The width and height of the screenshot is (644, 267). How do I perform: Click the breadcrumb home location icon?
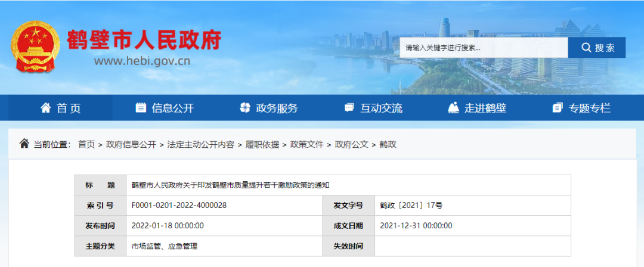coord(24,144)
